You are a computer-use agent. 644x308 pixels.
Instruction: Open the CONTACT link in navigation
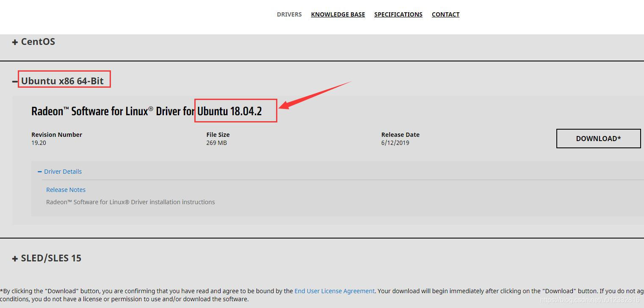coord(445,14)
